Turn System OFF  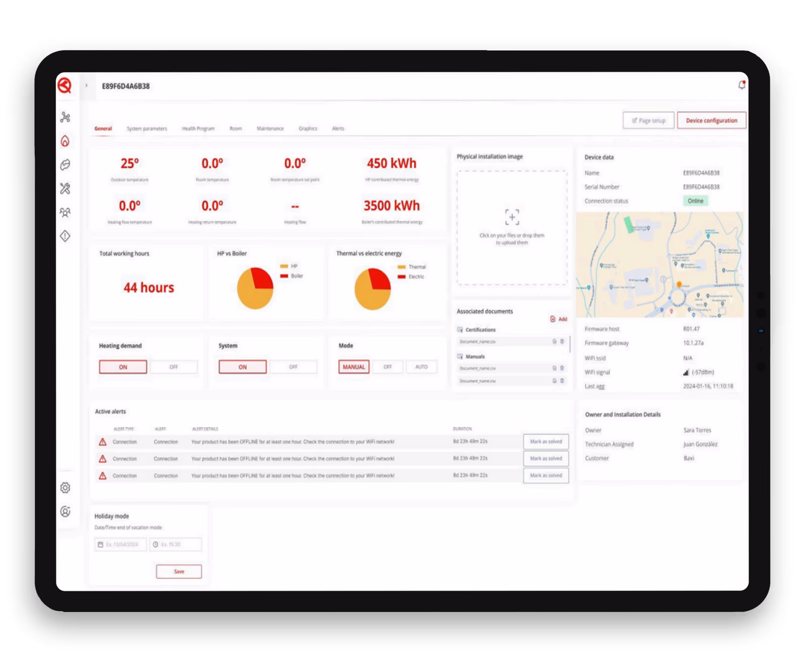[x=293, y=367]
